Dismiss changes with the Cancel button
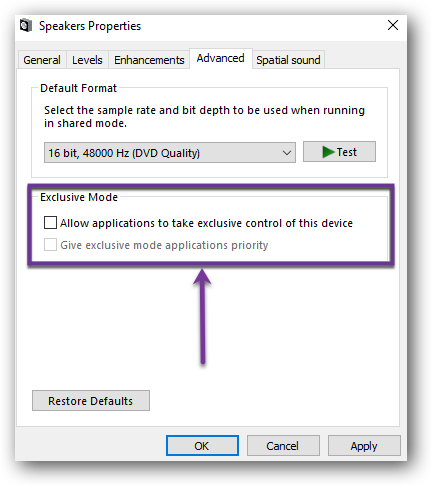The height and width of the screenshot is (486, 432). [x=283, y=446]
